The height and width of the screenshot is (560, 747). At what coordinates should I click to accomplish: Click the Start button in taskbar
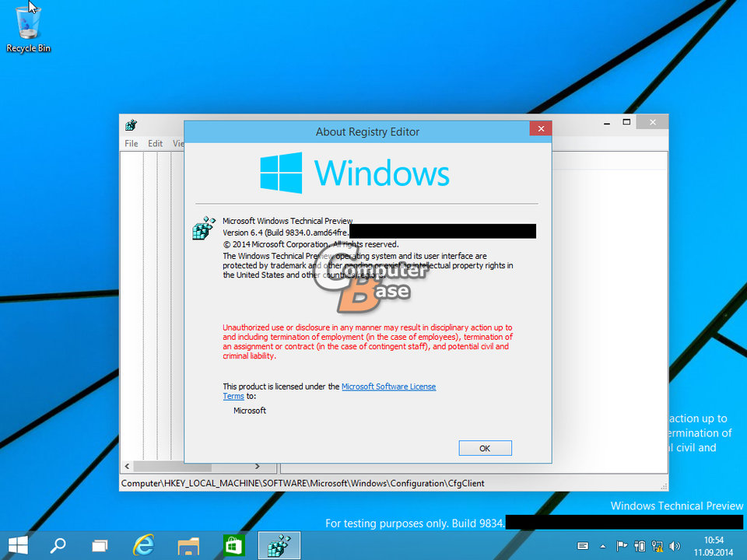tap(18, 545)
